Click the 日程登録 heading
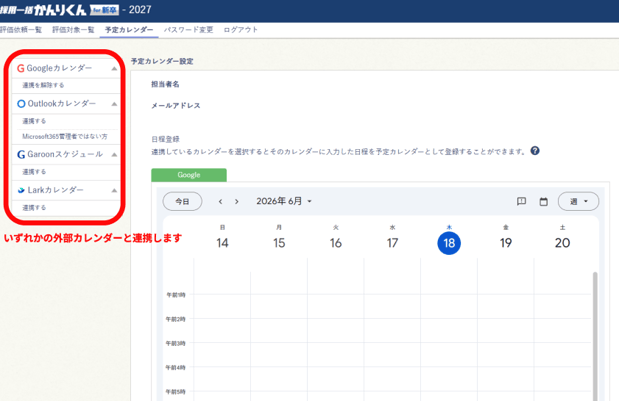619x401 pixels. pos(165,139)
